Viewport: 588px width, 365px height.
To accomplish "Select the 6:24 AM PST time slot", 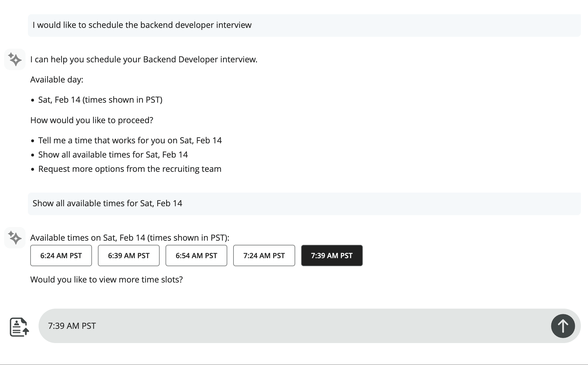I will click(61, 255).
